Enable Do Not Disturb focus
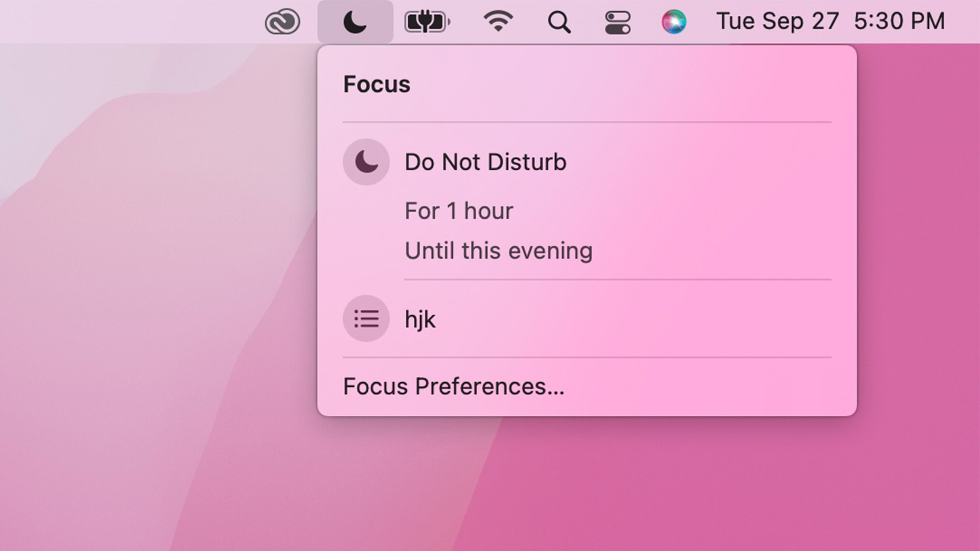The width and height of the screenshot is (980, 551). click(485, 162)
